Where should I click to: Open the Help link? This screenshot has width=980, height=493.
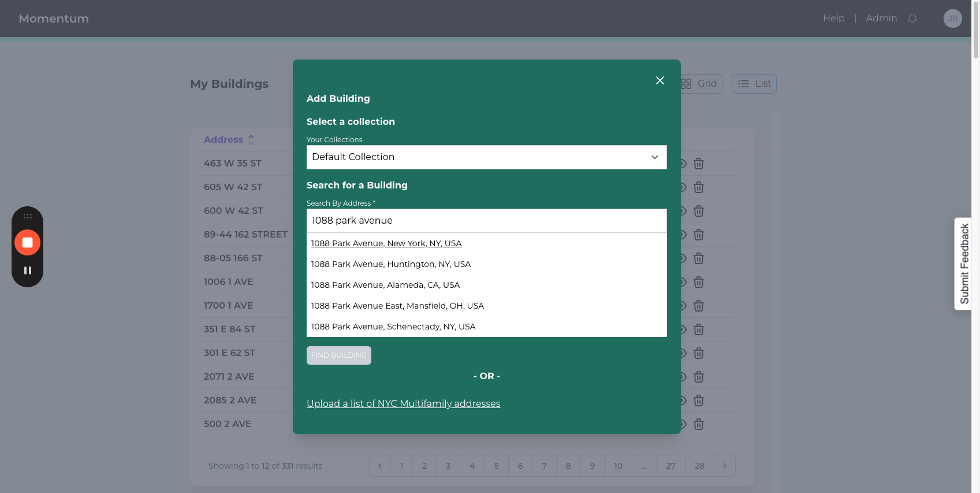833,18
